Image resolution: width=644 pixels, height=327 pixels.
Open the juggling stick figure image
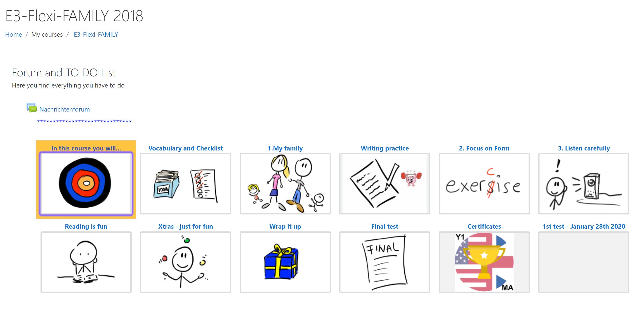pos(185,262)
